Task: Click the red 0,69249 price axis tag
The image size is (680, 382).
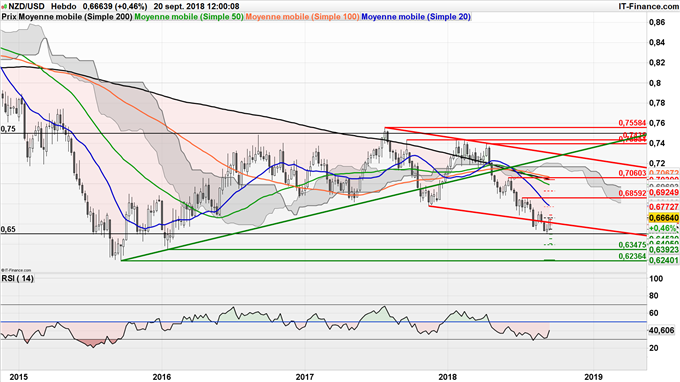Action: (663, 192)
